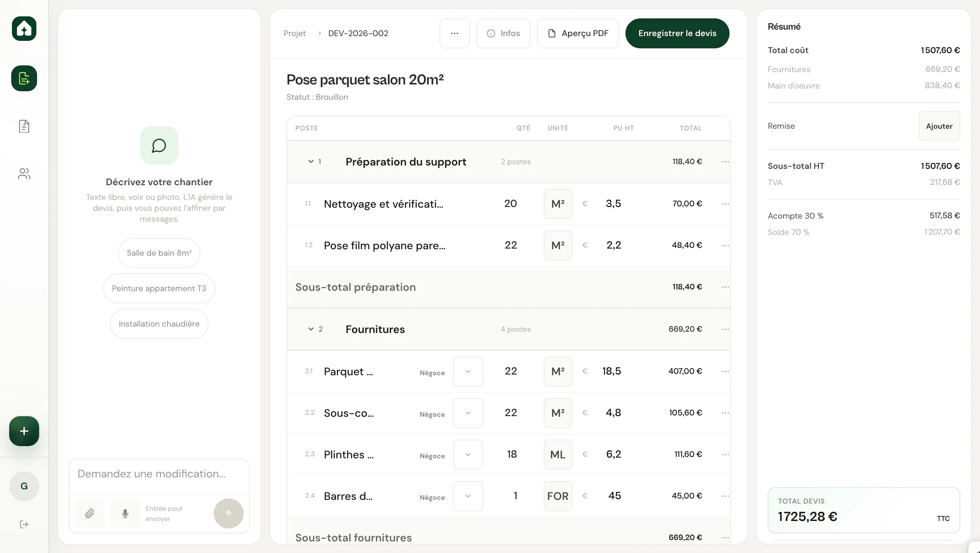The image size is (980, 553).
Task: Click the Sous-total fournitures label
Action: [x=354, y=537]
